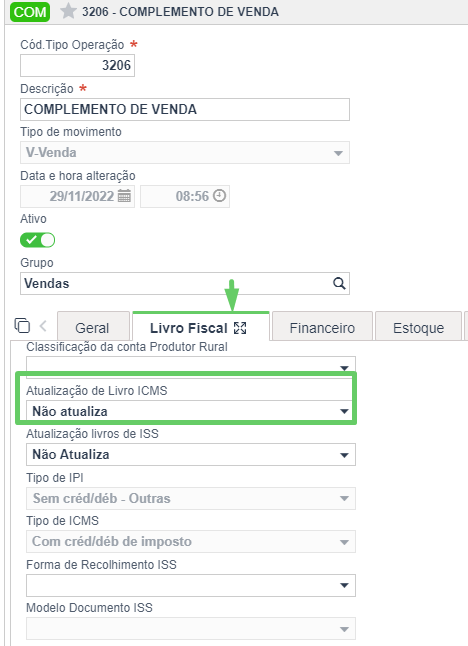Screen dimensions: 468x646
Task: Select the Livro Fiscal tab
Action: pyautogui.click(x=189, y=328)
